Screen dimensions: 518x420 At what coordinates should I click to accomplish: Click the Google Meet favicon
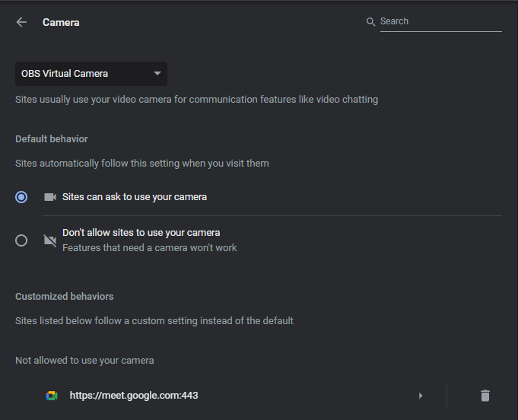pyautogui.click(x=52, y=396)
